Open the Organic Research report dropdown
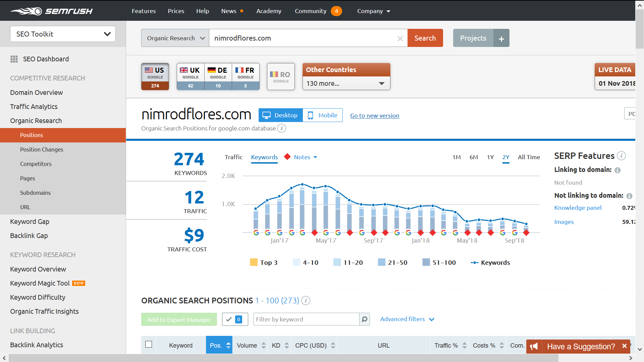 175,38
